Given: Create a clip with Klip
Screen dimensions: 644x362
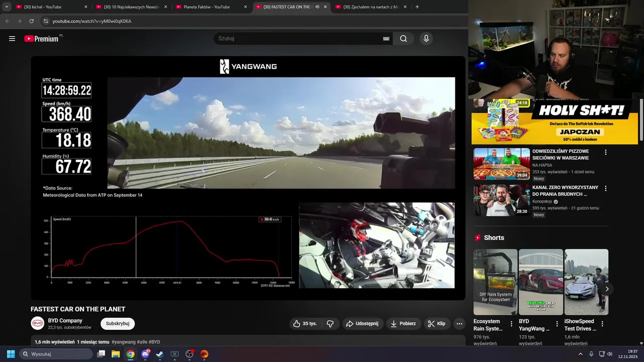Looking at the screenshot, I should coord(437,323).
